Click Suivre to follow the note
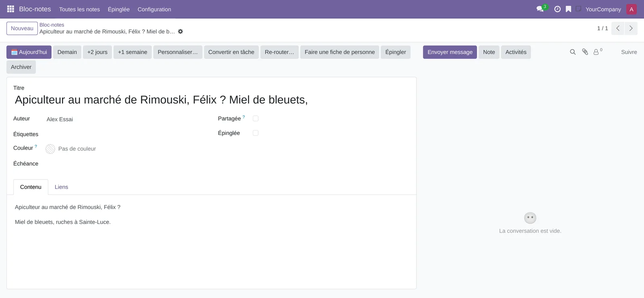 tap(629, 52)
